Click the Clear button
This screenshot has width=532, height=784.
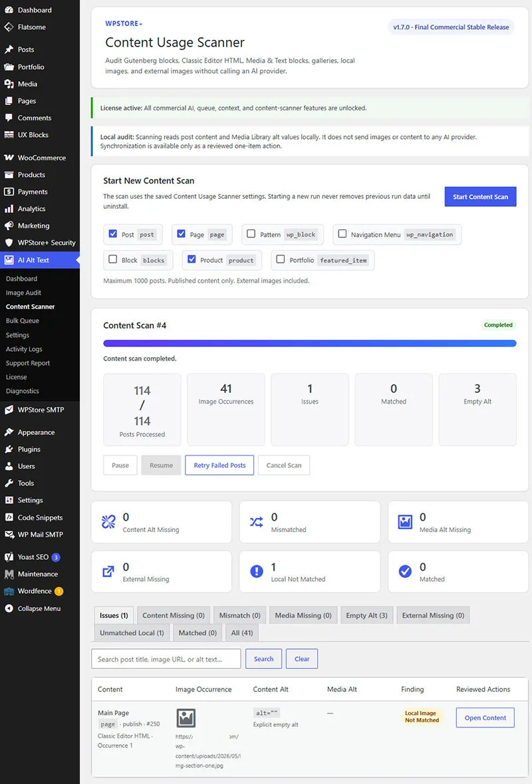pos(301,659)
